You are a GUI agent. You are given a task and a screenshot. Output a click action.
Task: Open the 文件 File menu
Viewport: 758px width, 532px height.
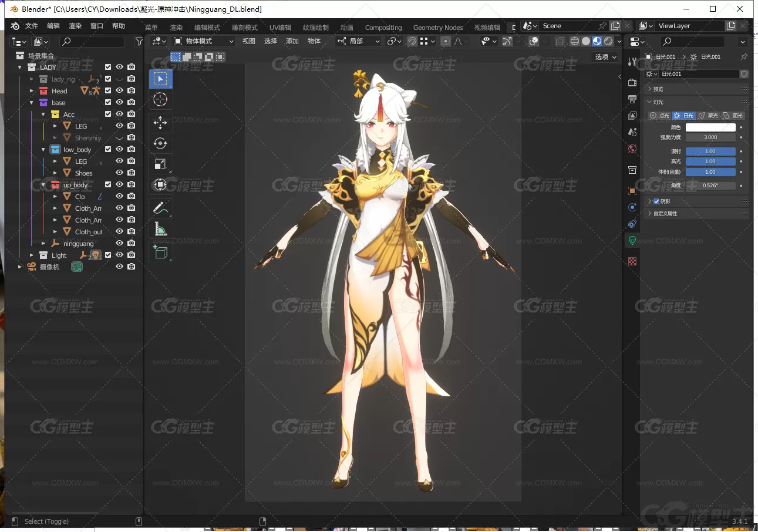pos(32,26)
